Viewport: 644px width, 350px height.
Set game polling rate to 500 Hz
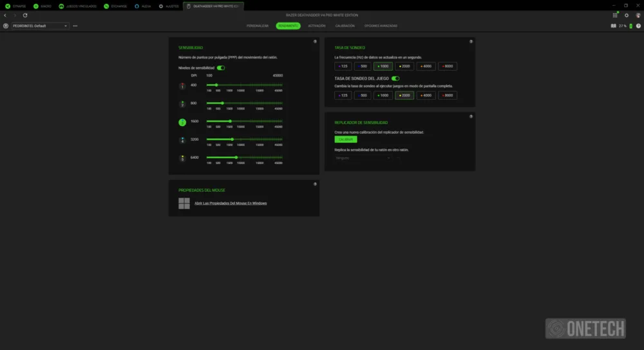[x=363, y=95]
